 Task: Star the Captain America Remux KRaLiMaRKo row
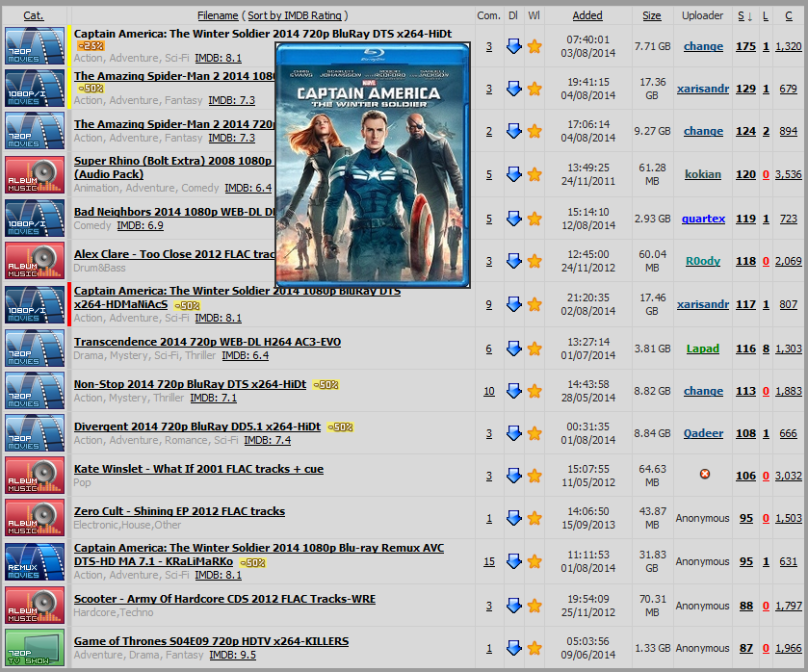tap(534, 561)
